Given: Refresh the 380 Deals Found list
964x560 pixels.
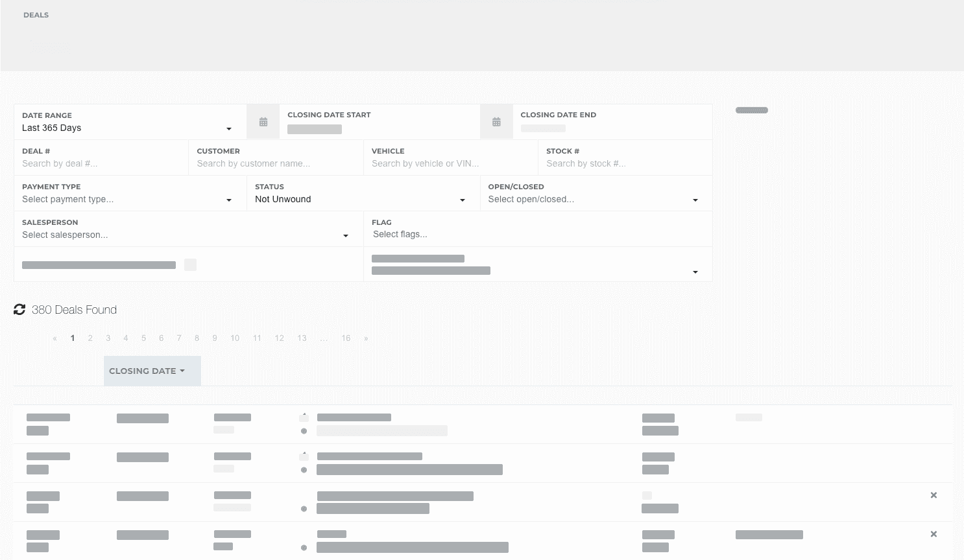Looking at the screenshot, I should point(19,310).
